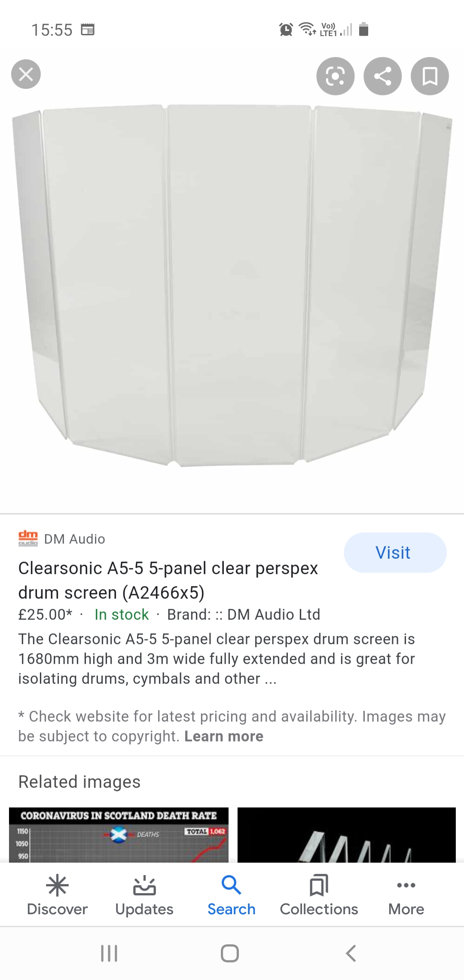Tap the alarm icon in status bar
The height and width of the screenshot is (980, 464).
click(286, 30)
